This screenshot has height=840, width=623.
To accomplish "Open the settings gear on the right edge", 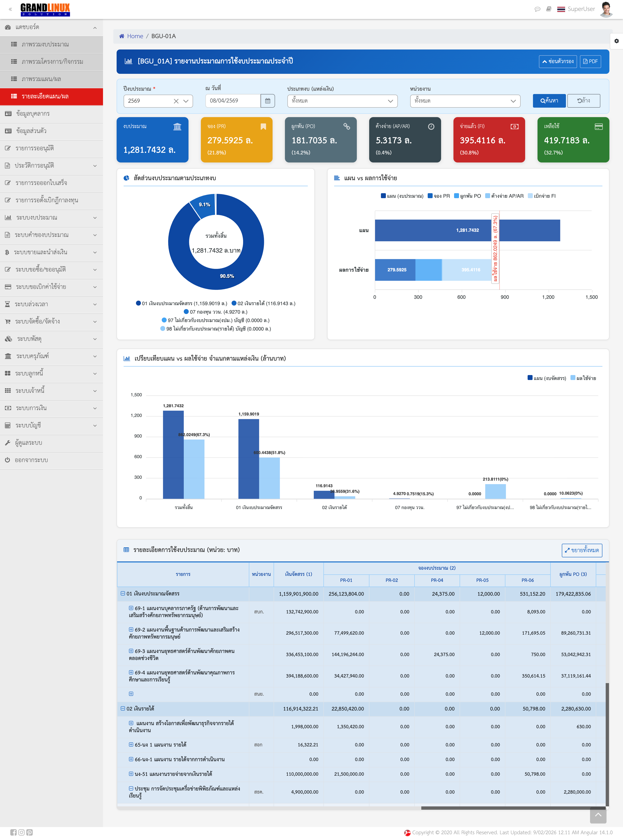I will [x=616, y=41].
